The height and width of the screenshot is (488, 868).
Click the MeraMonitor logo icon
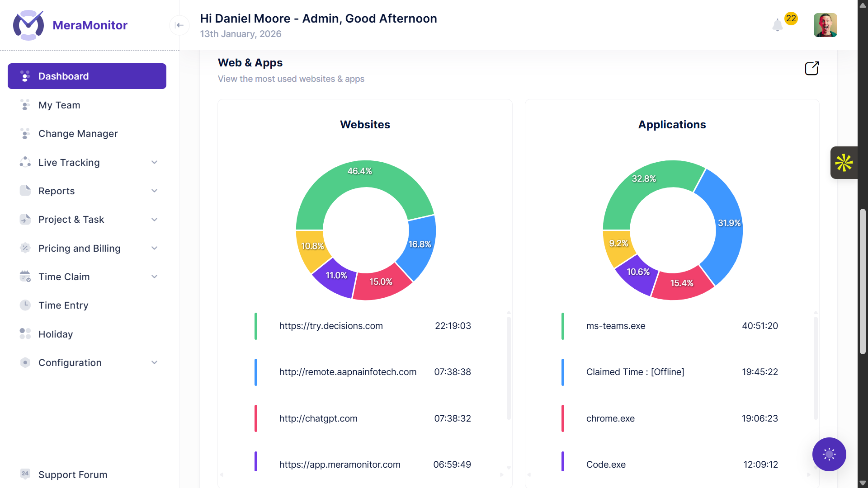tap(28, 25)
